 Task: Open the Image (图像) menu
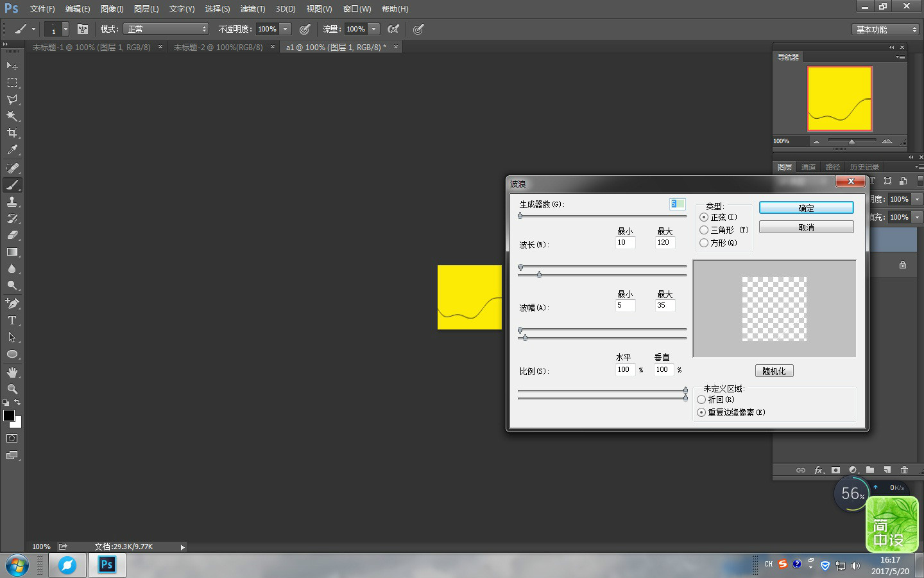tap(112, 9)
